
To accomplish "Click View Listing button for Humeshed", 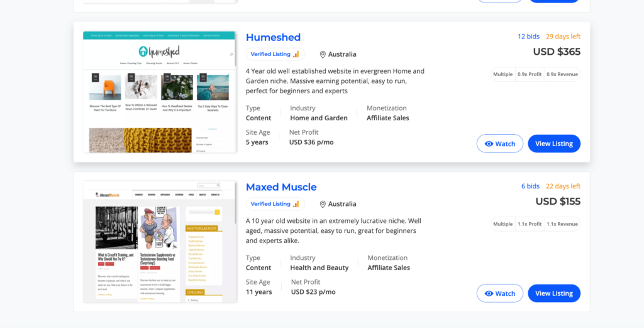I will click(553, 144).
